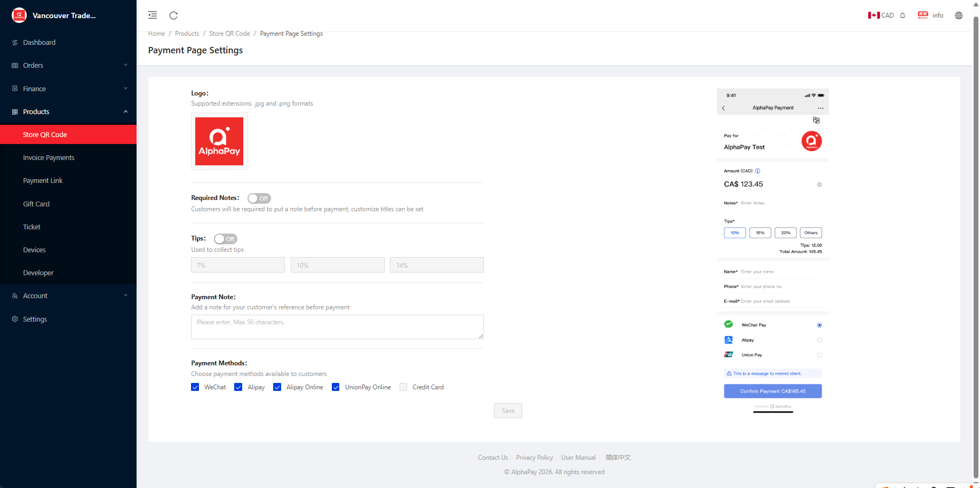The image size is (980, 488).
Task: Click in the Payment Note text area
Action: pyautogui.click(x=337, y=327)
